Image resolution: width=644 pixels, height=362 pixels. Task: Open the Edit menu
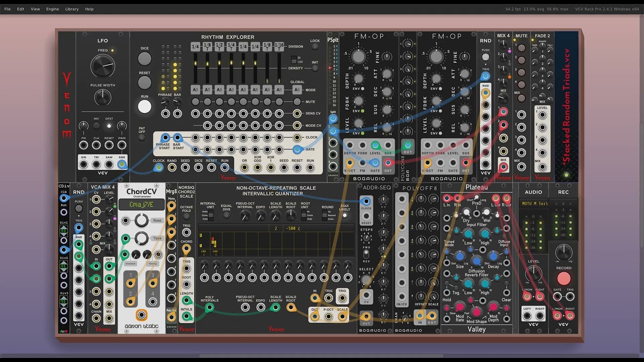(21, 9)
